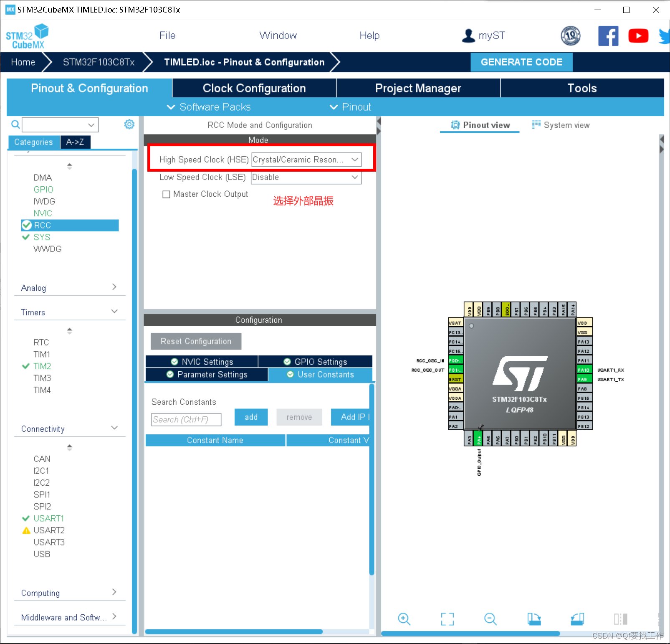The width and height of the screenshot is (670, 644).
Task: Click the GENERATE CODE button
Action: click(521, 62)
